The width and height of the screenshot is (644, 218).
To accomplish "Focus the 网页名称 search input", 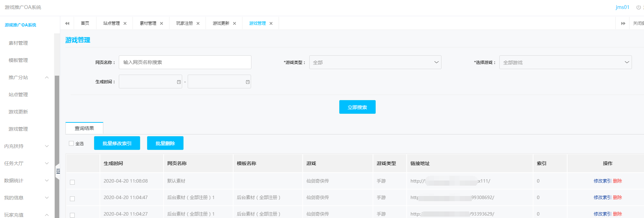I will pyautogui.click(x=185, y=62).
